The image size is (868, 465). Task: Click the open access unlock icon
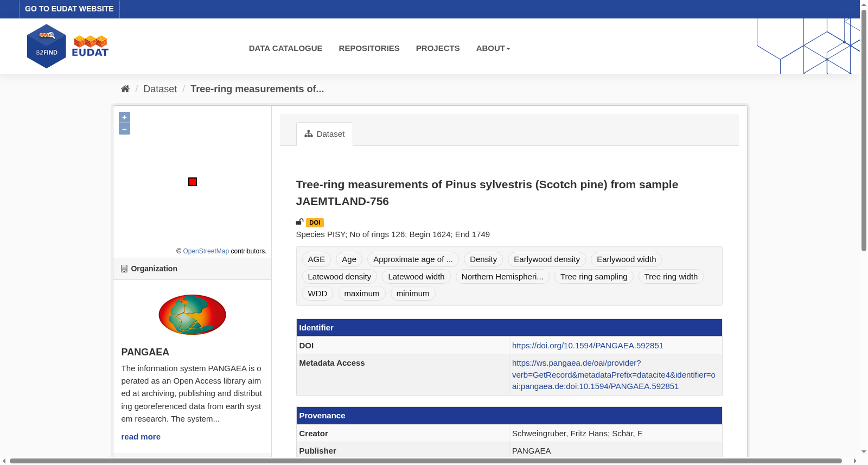[x=299, y=222]
